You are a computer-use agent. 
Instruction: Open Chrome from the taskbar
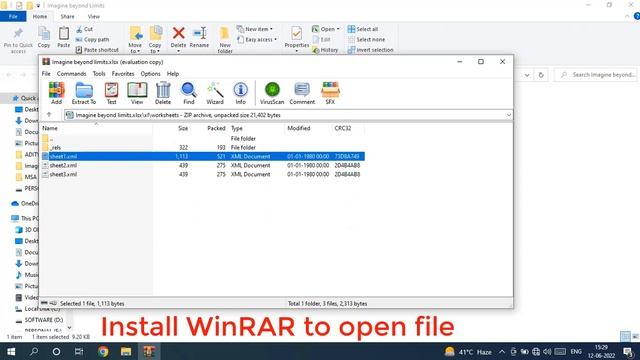click(x=103, y=351)
